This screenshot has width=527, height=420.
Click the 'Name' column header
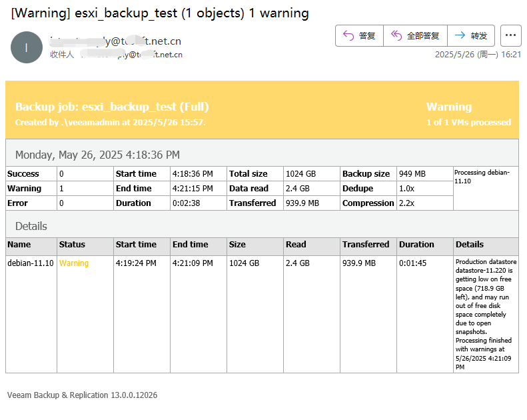[x=19, y=245]
